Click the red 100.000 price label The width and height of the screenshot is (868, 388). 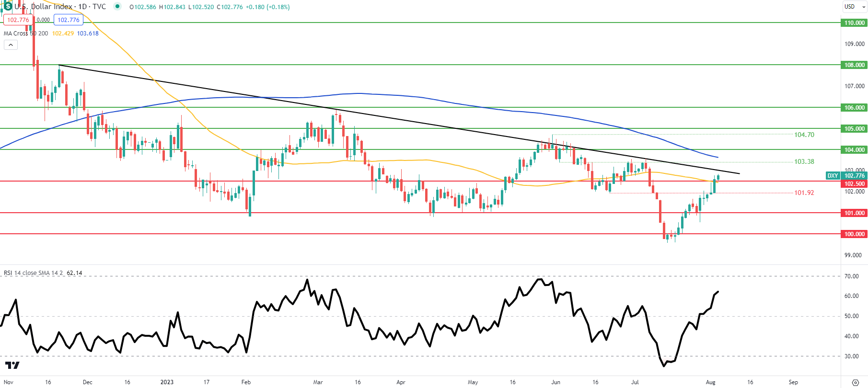[x=854, y=234]
